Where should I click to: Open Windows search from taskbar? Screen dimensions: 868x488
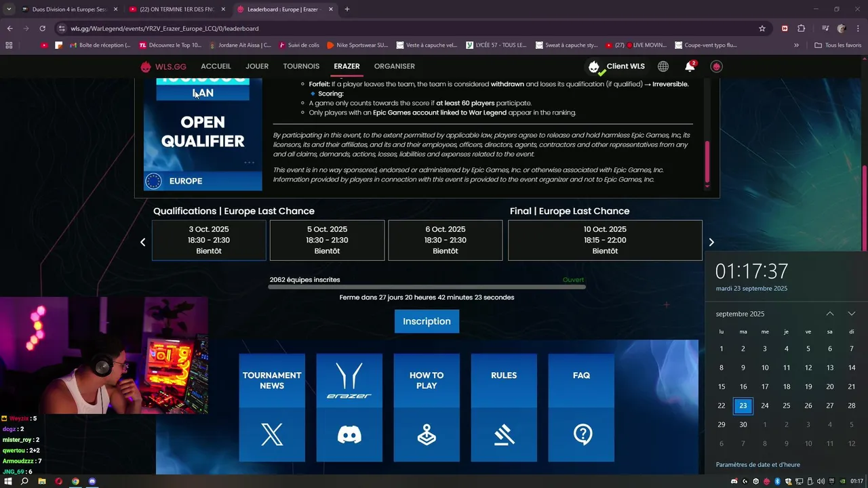pos(25,481)
